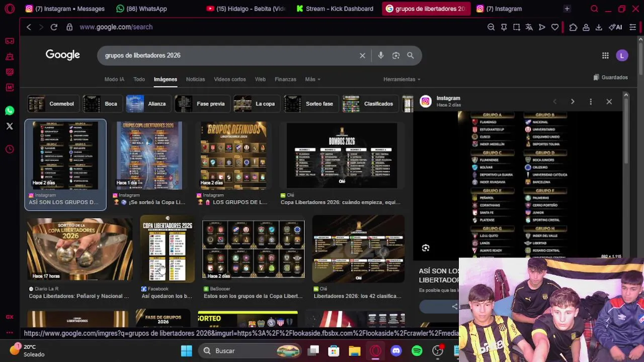Click the Lens search icon on preview image

pyautogui.click(x=426, y=248)
